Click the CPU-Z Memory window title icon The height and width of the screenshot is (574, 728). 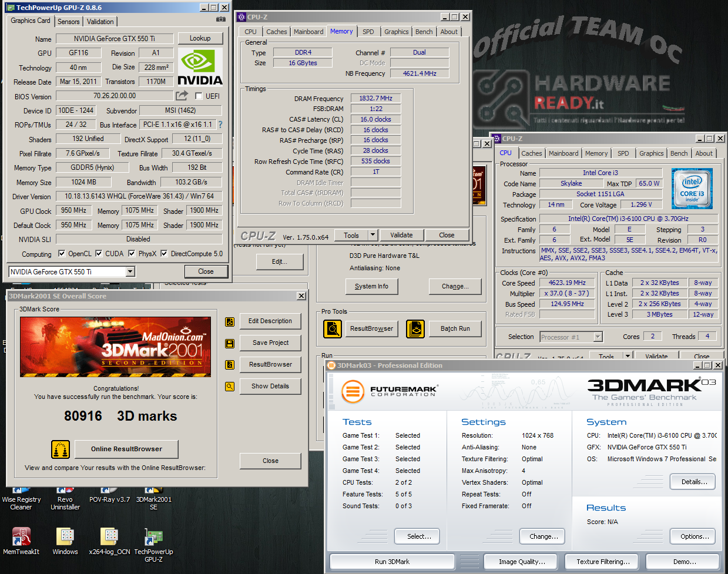pos(241,17)
